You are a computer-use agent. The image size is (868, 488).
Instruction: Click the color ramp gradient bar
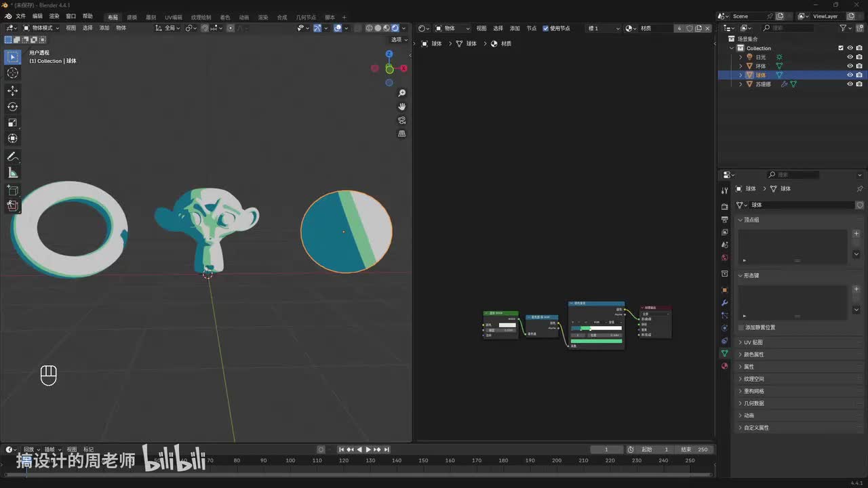tap(596, 328)
